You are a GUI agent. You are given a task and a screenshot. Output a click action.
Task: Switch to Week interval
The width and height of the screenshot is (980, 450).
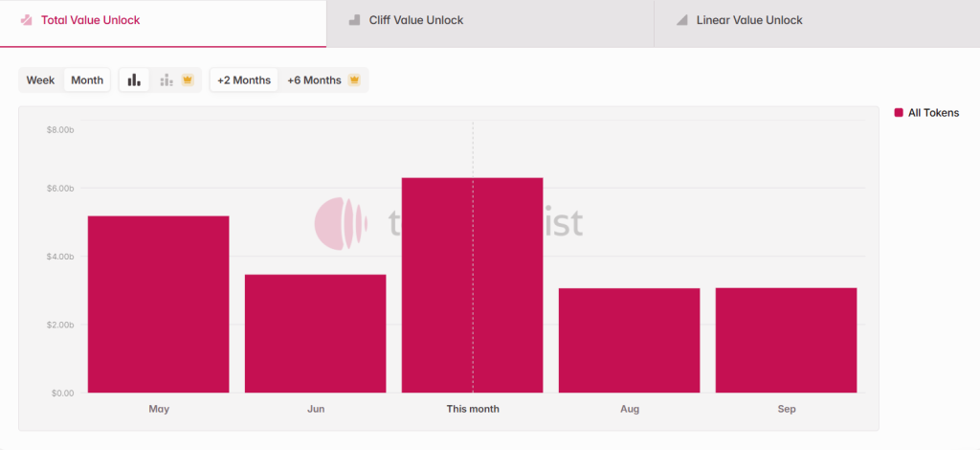click(40, 79)
